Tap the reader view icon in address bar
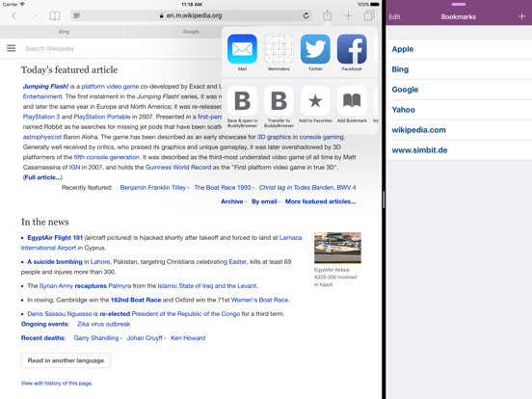The height and width of the screenshot is (399, 532). tap(77, 15)
